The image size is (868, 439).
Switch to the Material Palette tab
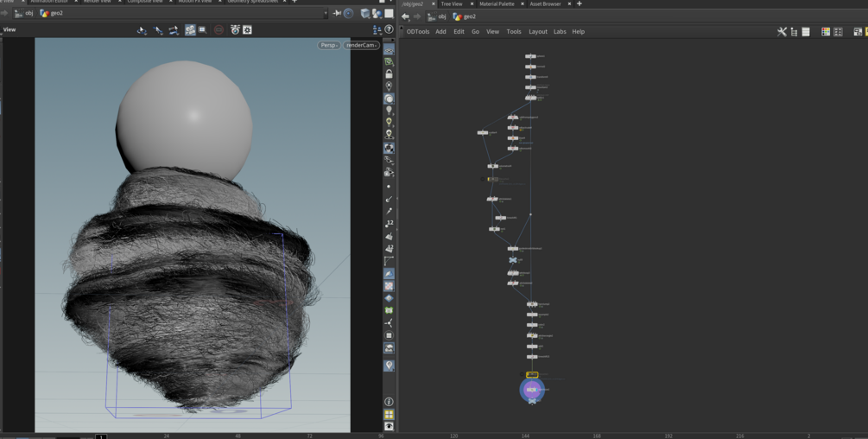pos(496,4)
